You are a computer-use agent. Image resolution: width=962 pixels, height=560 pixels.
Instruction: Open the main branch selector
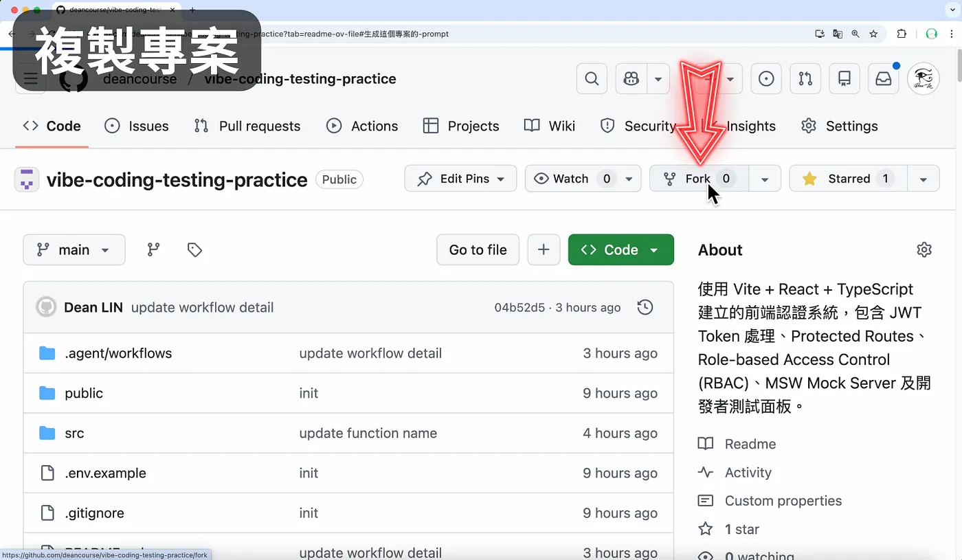point(74,249)
